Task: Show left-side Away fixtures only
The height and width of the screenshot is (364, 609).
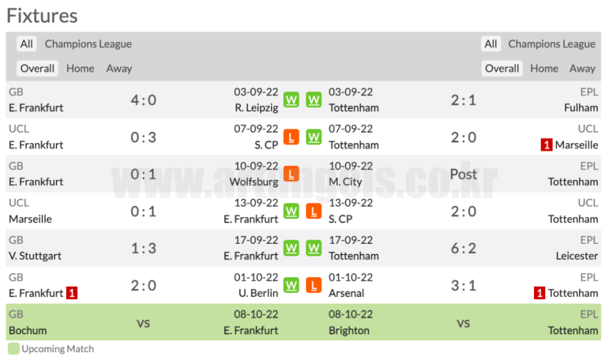Action: click(x=119, y=68)
